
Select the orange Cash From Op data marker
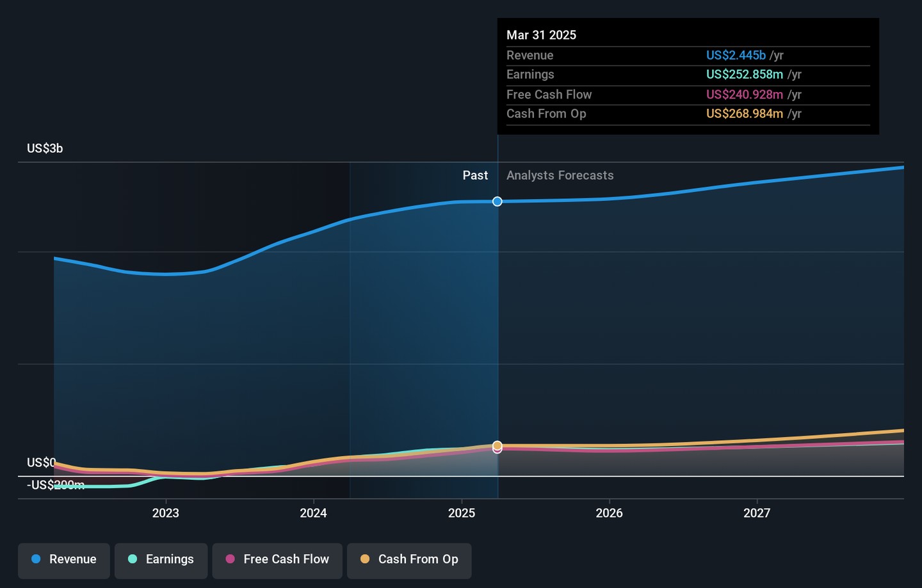497,445
